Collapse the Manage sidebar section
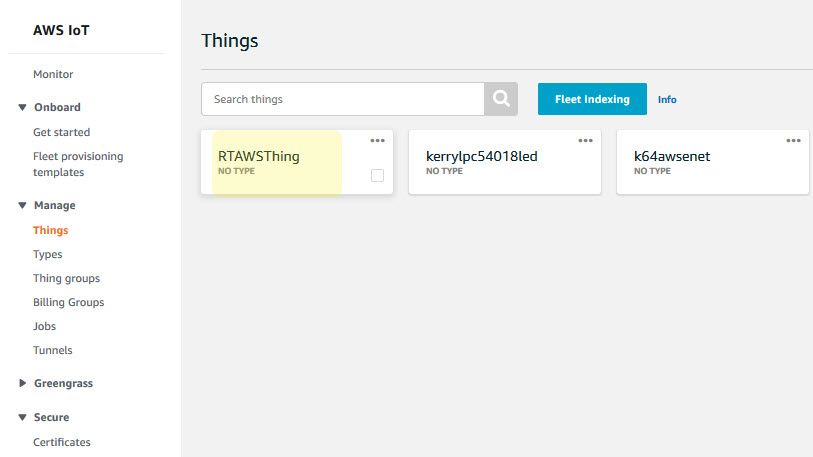This screenshot has width=813, height=457. click(23, 205)
